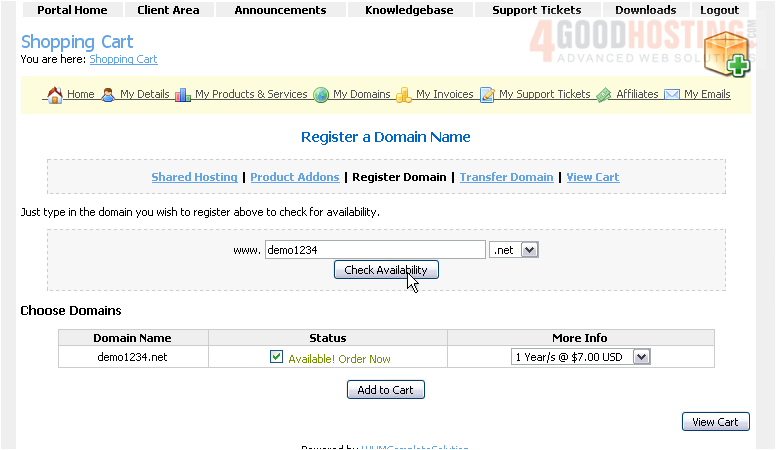Open the Transfer Domain link
Screen dimensions: 776x450
(506, 177)
